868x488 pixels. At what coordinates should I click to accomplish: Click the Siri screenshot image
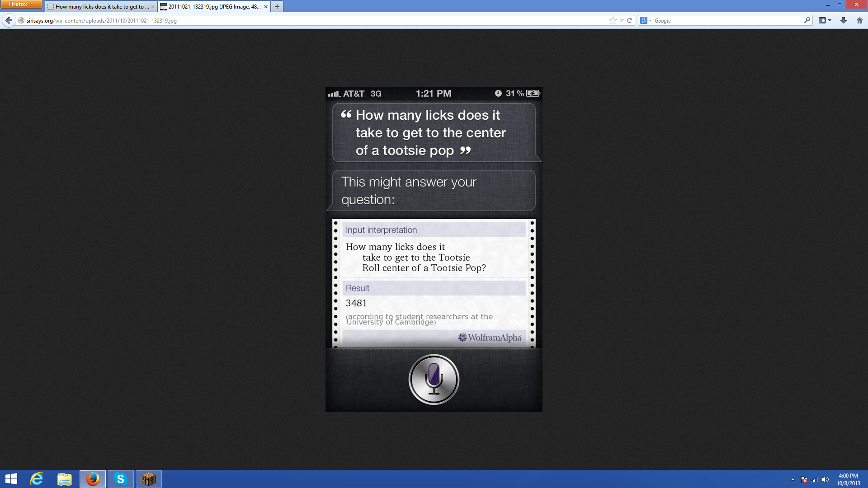click(x=434, y=249)
